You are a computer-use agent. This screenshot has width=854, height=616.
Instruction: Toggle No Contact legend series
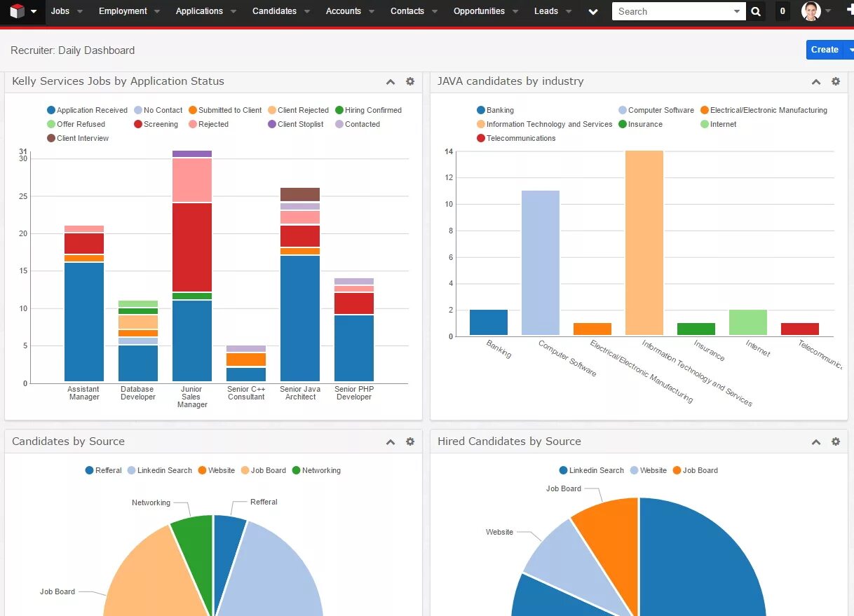(158, 110)
